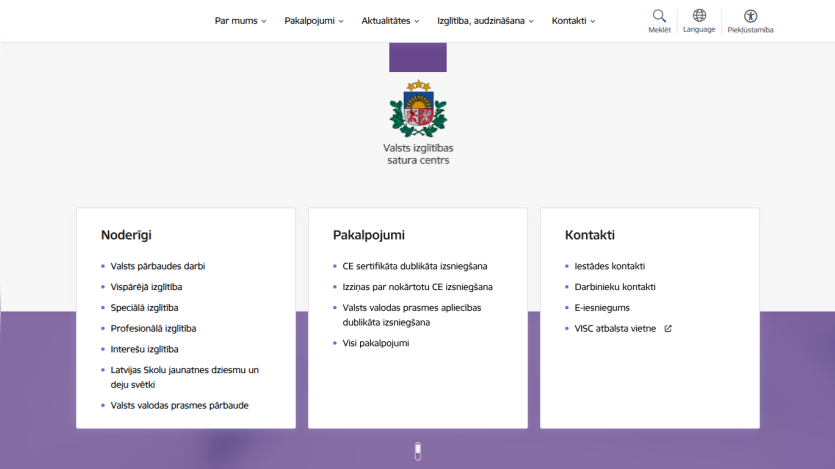Open the Pakalpojumi navigation item
Image resolution: width=835 pixels, height=469 pixels.
pyautogui.click(x=309, y=21)
